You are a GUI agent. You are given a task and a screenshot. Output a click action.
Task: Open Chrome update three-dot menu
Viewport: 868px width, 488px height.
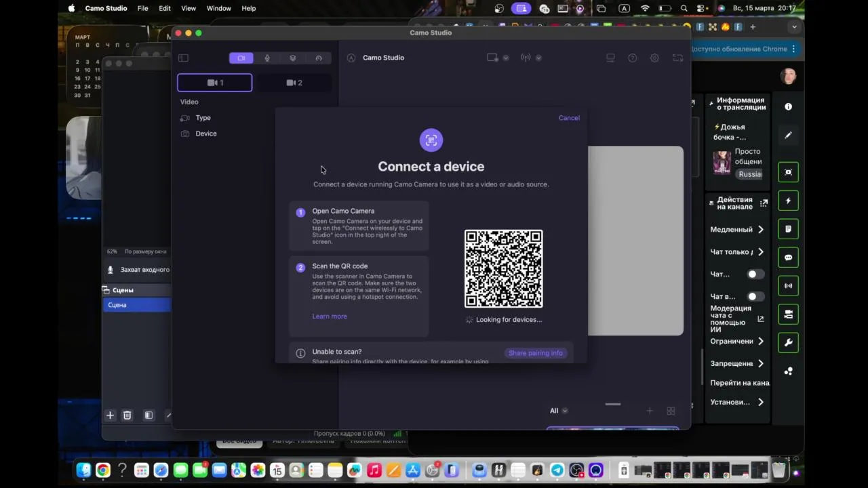pyautogui.click(x=794, y=49)
